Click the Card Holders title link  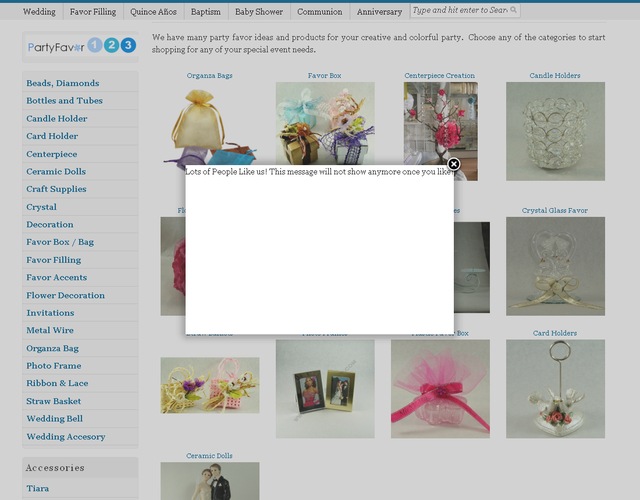[x=555, y=333]
